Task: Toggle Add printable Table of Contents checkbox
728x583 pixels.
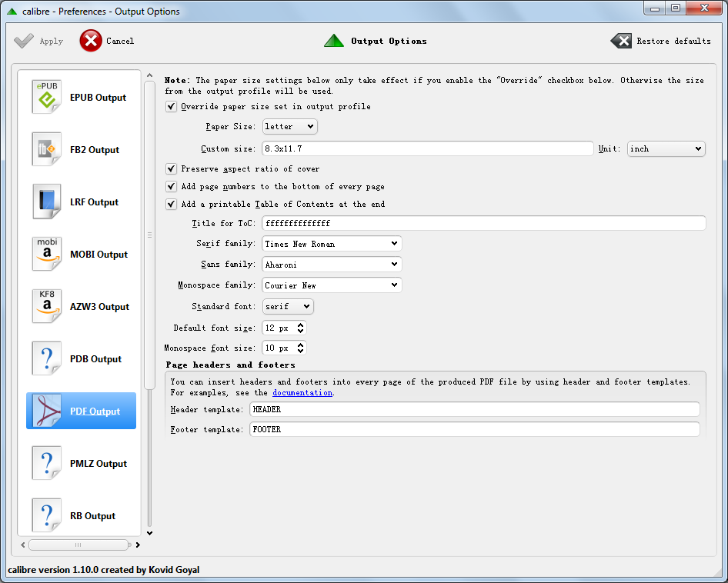Action: tap(171, 205)
